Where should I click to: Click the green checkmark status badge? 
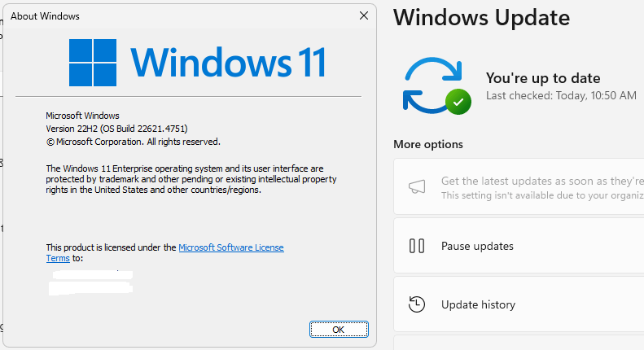click(458, 102)
